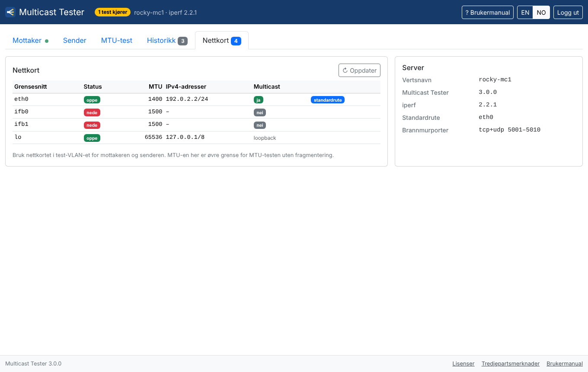Click the Multicast Tester version value 3.0.0

pyautogui.click(x=488, y=92)
